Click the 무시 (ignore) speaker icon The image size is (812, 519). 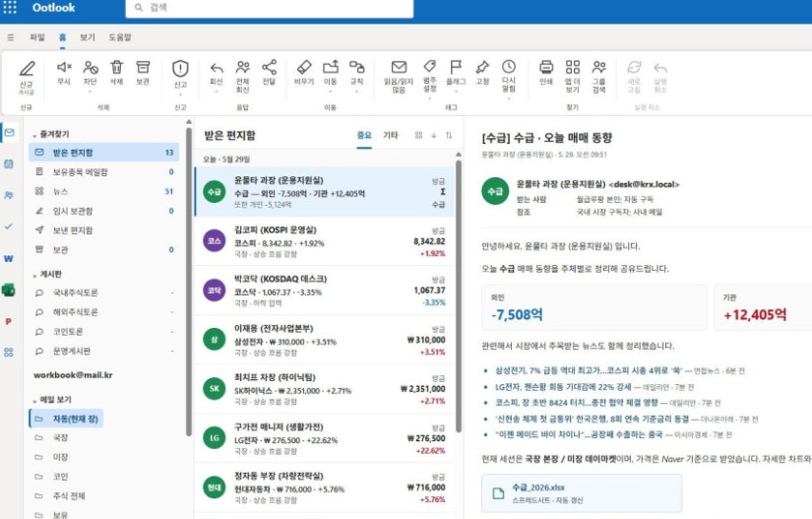tap(64, 67)
